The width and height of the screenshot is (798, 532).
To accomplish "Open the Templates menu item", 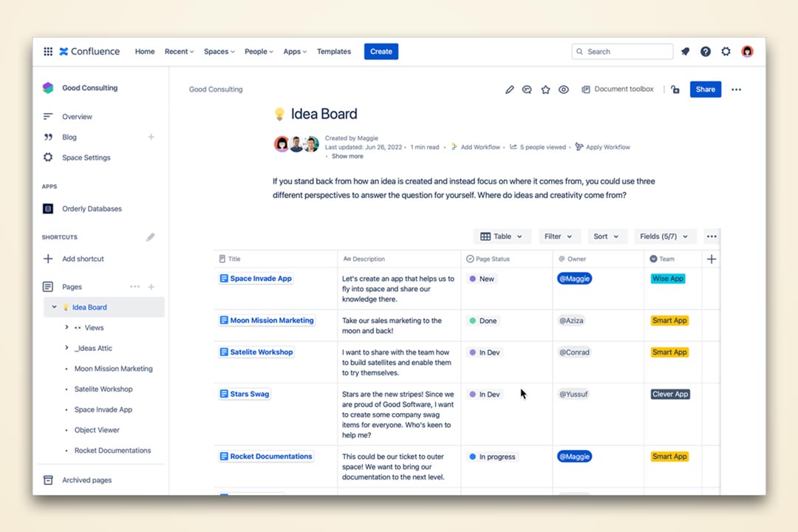I will click(334, 52).
